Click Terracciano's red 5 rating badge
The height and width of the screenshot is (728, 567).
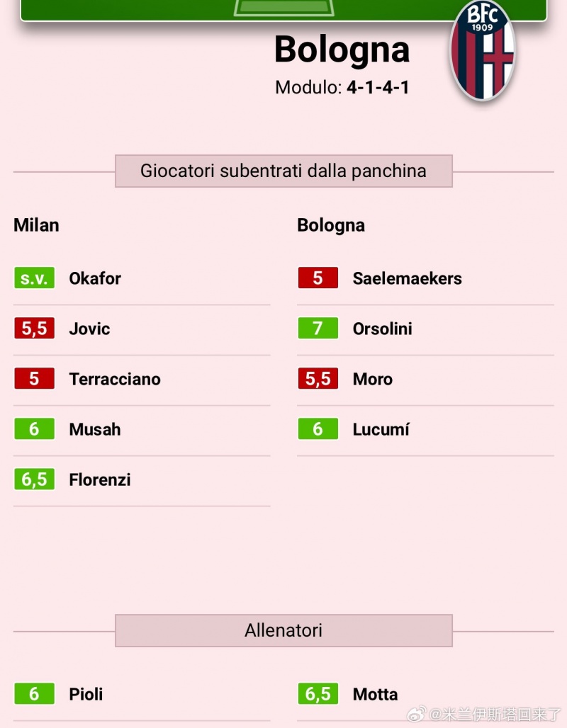coord(35,378)
